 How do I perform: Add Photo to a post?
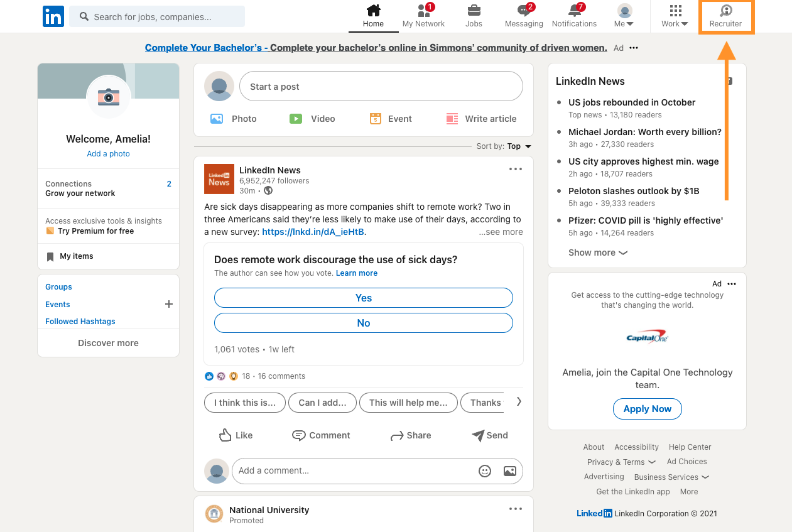[233, 119]
